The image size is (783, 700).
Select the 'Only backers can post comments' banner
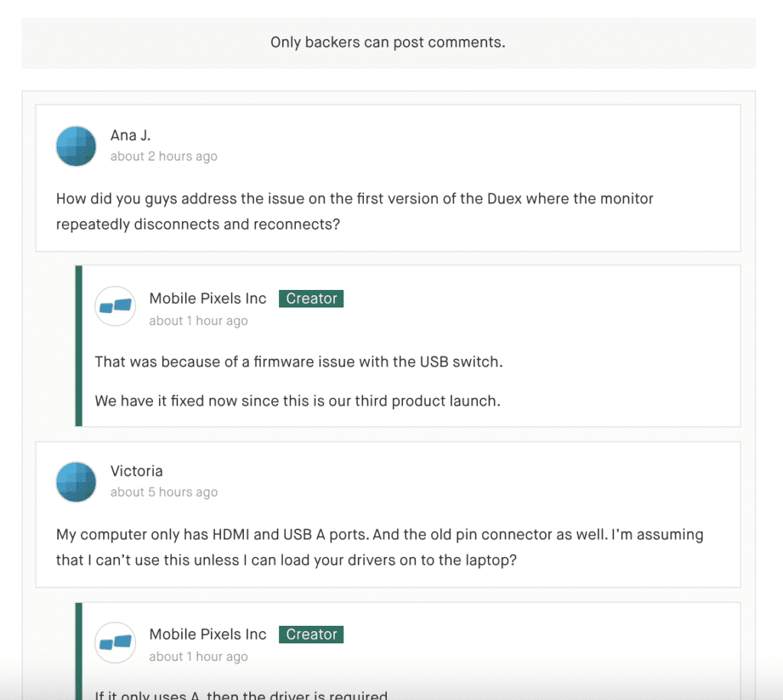387,42
